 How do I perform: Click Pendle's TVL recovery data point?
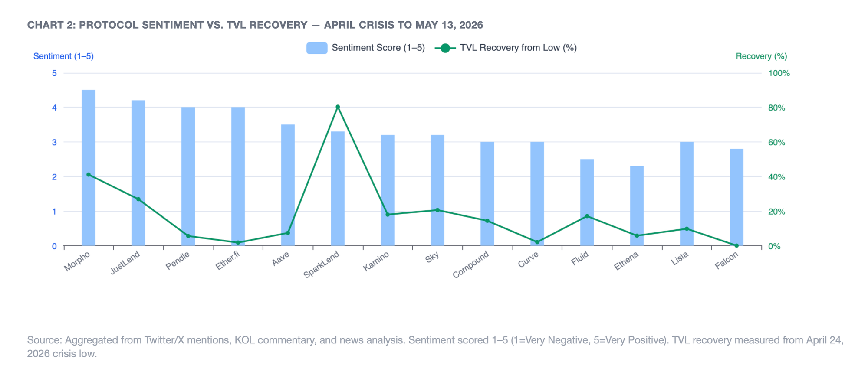click(188, 236)
